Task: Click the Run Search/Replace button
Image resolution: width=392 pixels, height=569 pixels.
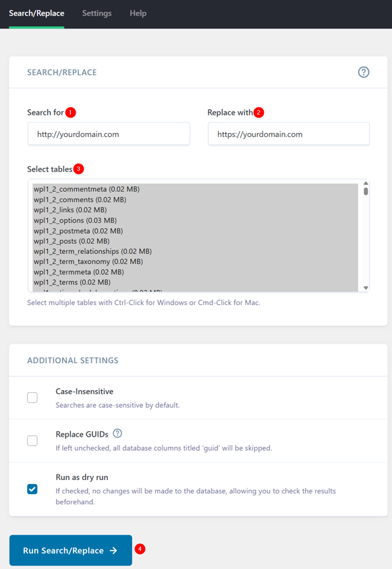Action: pos(70,550)
